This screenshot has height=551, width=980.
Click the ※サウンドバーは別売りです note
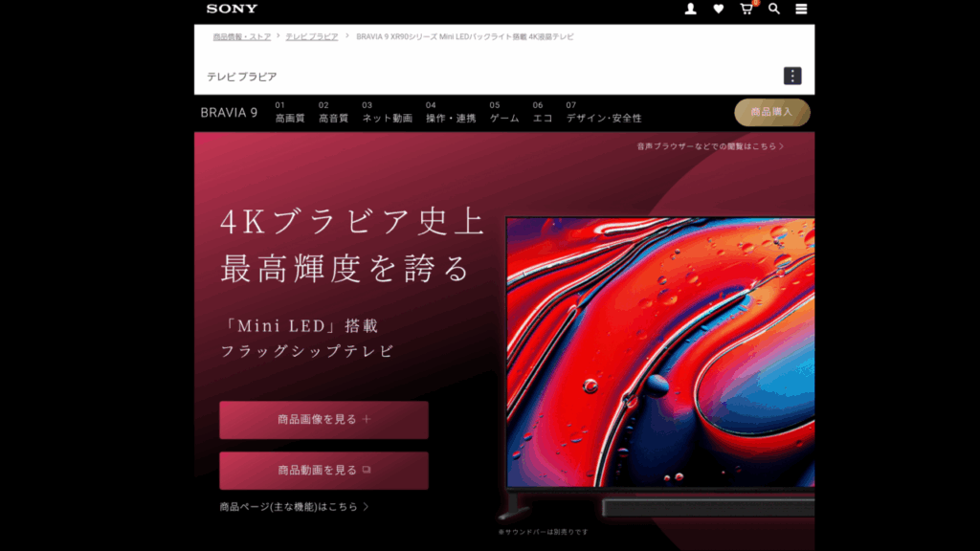click(x=544, y=532)
